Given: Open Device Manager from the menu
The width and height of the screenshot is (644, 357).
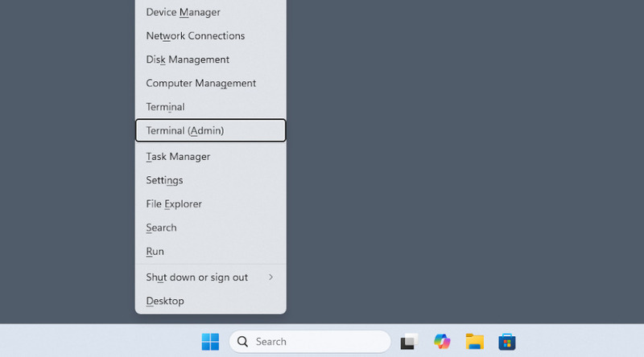Looking at the screenshot, I should (x=183, y=12).
